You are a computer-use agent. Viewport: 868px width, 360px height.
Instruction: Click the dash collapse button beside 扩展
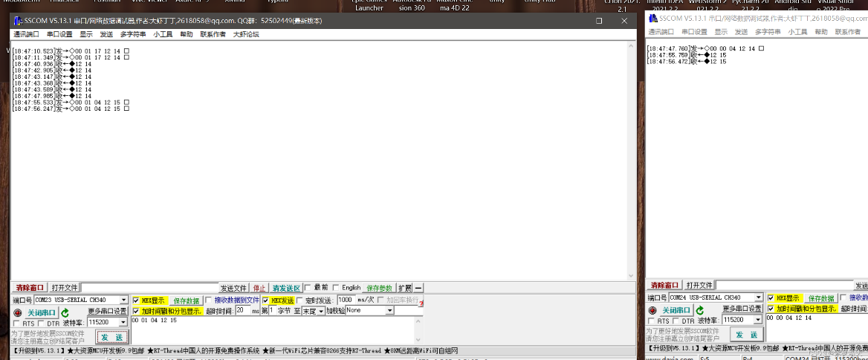coord(419,288)
